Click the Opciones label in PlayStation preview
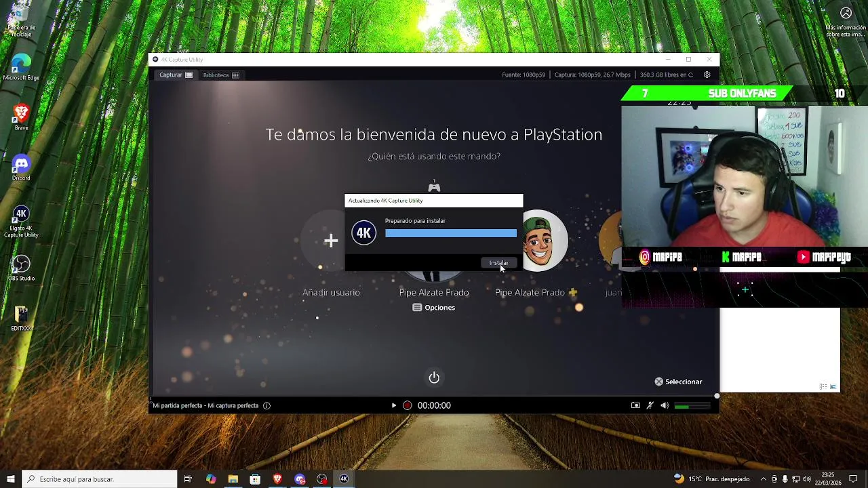Viewport: 868px width, 488px height. [x=439, y=308]
